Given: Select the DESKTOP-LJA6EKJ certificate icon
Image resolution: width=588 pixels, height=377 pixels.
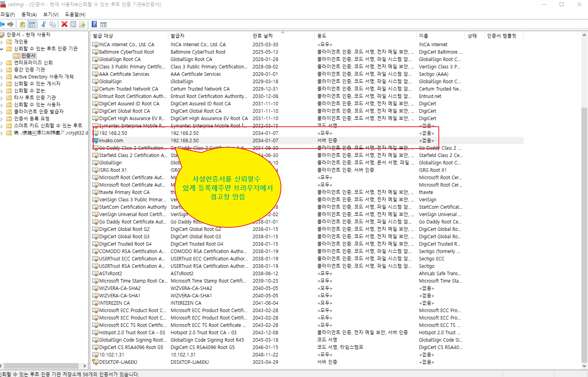Looking at the screenshot, I should (x=95, y=362).
